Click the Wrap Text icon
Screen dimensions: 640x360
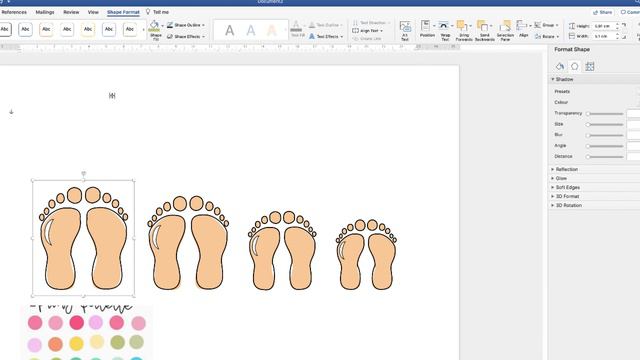[444, 26]
